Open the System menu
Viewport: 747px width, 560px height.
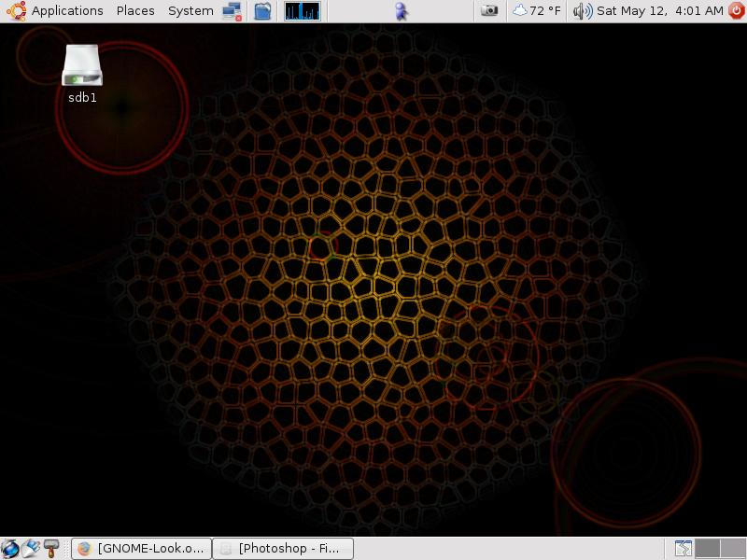pos(190,10)
